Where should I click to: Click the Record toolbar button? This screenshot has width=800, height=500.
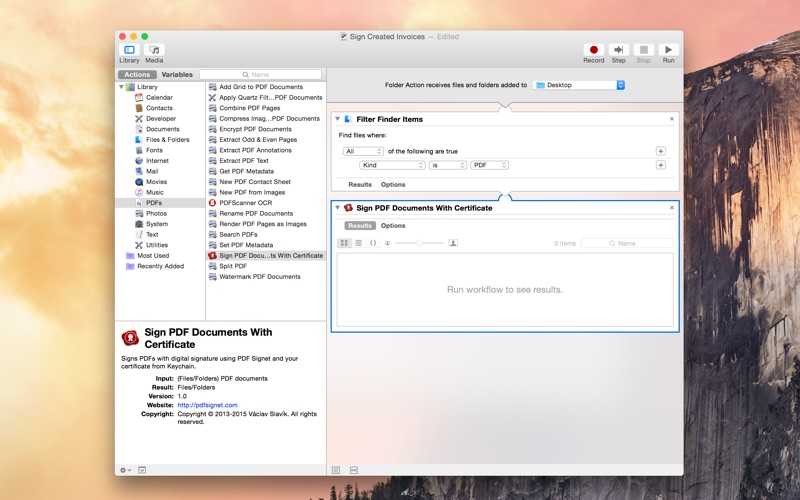pyautogui.click(x=593, y=50)
